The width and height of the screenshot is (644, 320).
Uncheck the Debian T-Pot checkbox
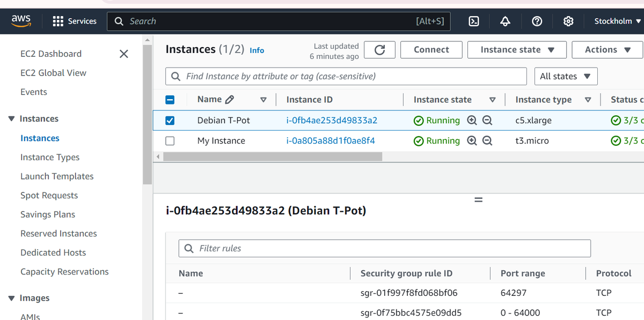(x=170, y=121)
